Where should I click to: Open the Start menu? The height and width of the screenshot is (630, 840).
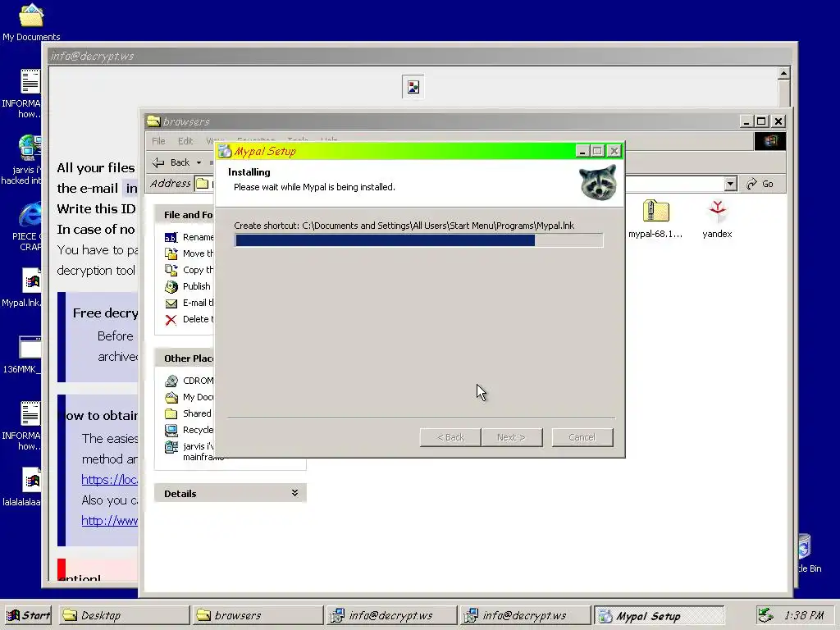[x=29, y=615]
